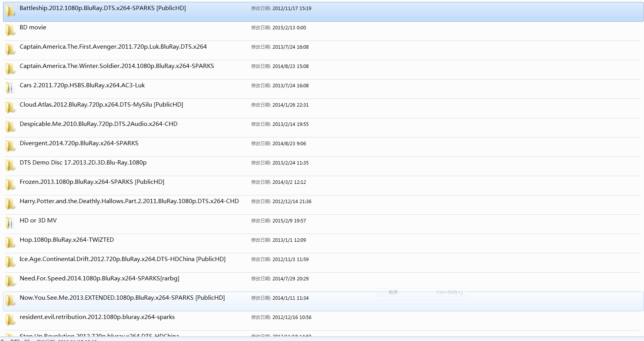Click the 'BD movie' folder name

(33, 27)
